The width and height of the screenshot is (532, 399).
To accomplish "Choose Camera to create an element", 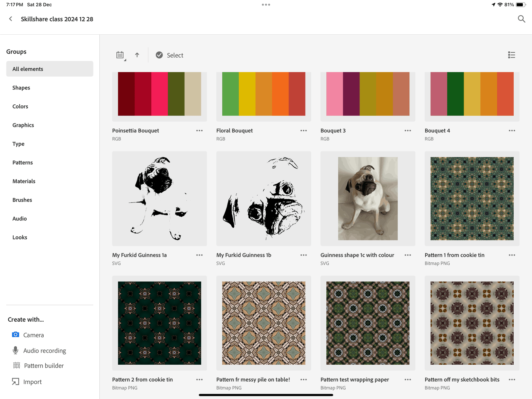I will point(34,335).
